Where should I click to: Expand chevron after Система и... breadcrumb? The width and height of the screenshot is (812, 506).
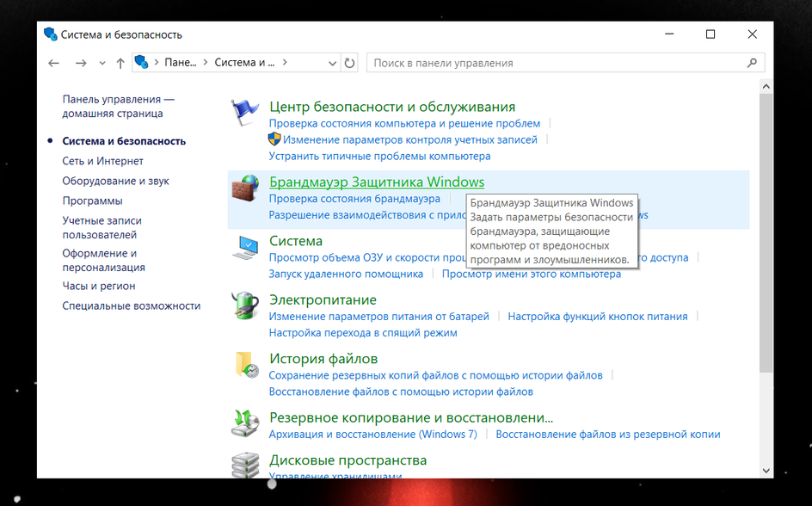click(285, 62)
